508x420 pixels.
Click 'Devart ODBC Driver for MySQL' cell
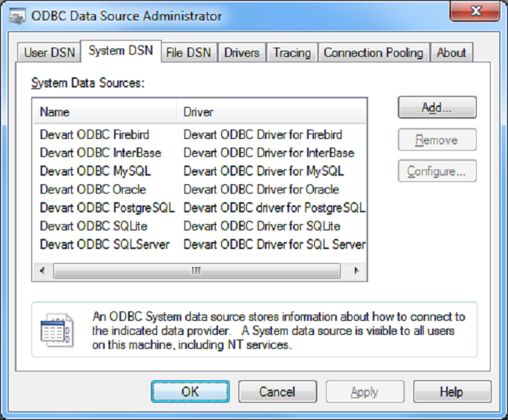coord(263,171)
